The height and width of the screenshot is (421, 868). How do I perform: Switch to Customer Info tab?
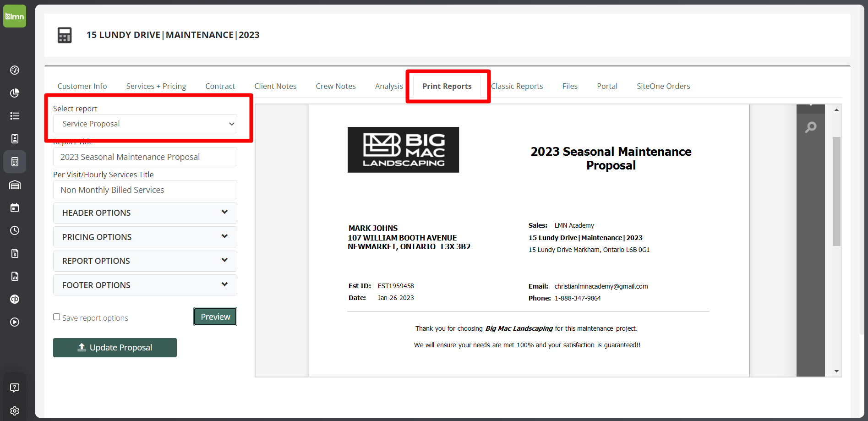pyautogui.click(x=82, y=86)
